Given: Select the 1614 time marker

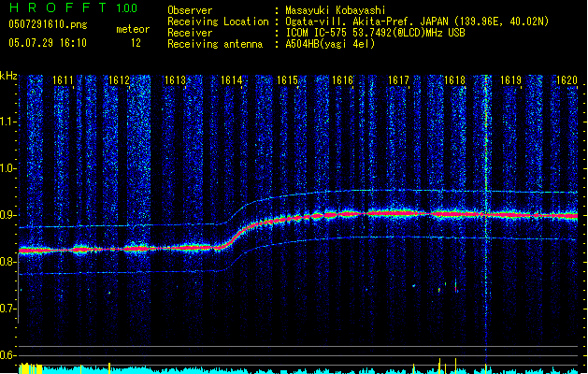Looking at the screenshot, I should click(232, 81).
